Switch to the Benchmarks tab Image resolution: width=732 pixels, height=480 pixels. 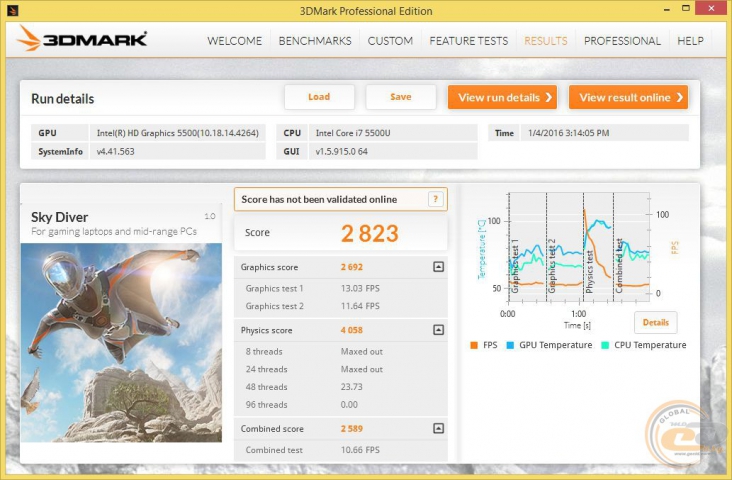click(x=315, y=41)
